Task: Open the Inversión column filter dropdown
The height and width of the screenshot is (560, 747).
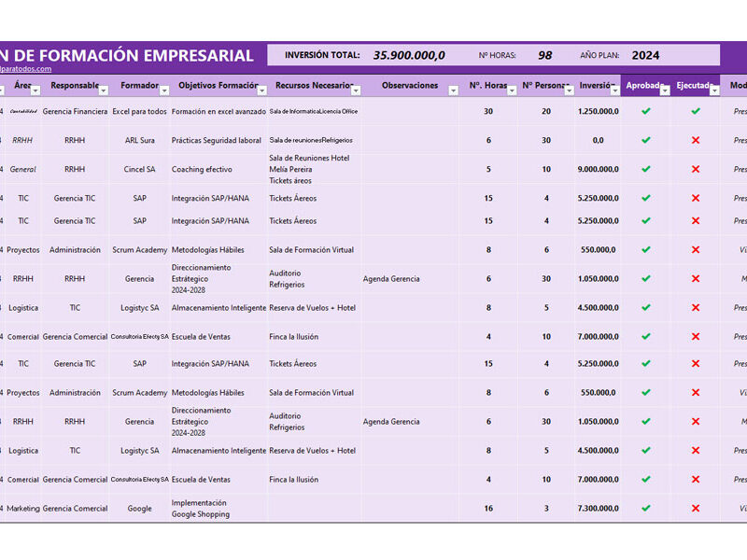Action: [x=615, y=91]
